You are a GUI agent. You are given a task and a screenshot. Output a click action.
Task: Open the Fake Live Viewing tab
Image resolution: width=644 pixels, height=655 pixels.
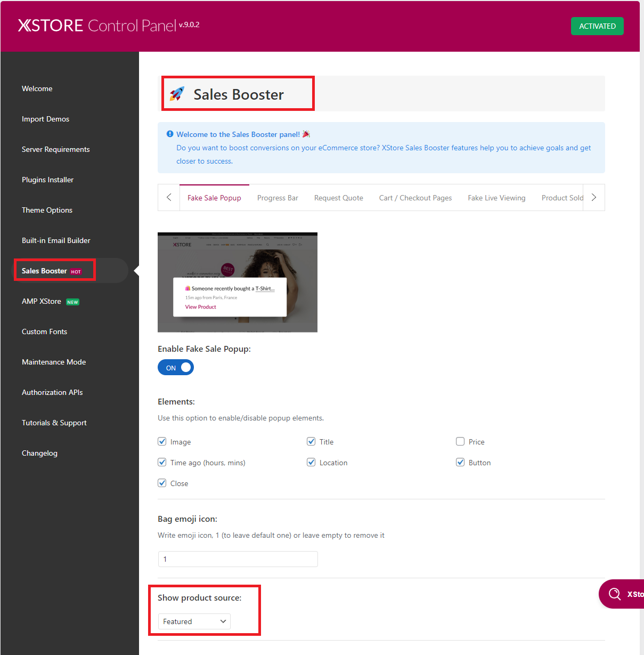(x=496, y=198)
